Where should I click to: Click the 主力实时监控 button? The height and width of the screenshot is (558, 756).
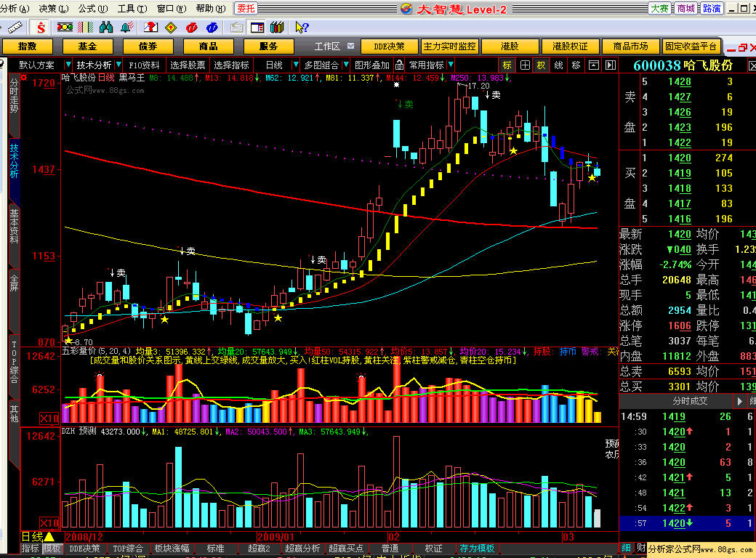click(x=449, y=46)
